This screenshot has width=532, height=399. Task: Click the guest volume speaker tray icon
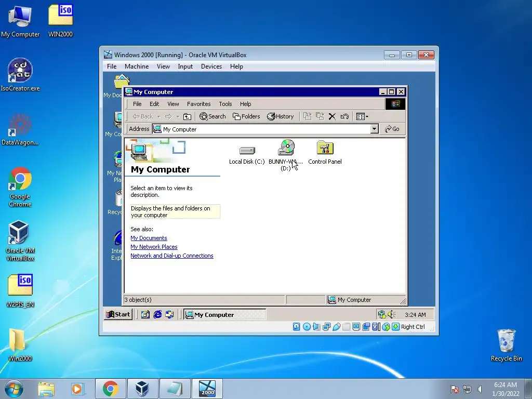(x=392, y=314)
